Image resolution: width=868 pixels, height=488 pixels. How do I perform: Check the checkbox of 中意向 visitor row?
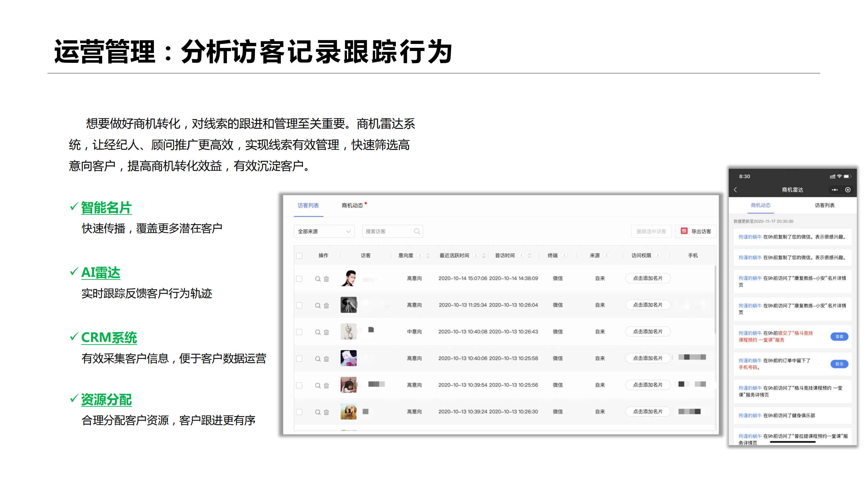point(299,332)
